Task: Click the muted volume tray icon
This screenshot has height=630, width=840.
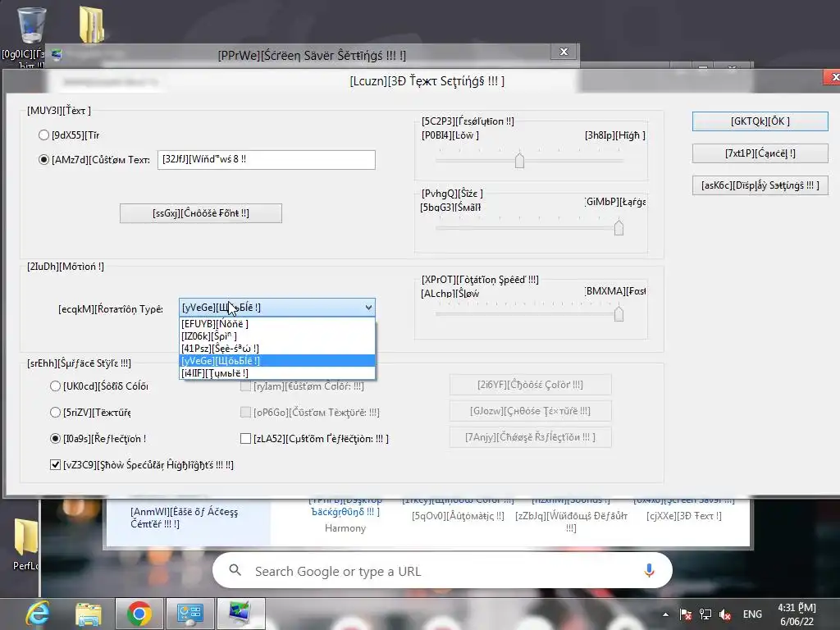Action: pyautogui.click(x=725, y=614)
